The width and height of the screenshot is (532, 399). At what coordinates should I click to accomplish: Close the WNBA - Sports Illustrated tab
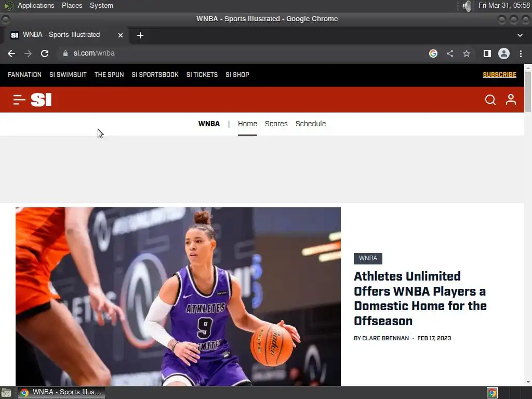[121, 35]
